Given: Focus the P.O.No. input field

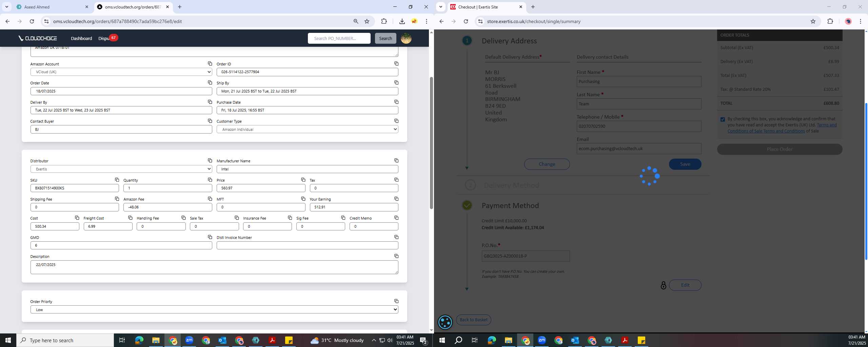Looking at the screenshot, I should [x=526, y=256].
